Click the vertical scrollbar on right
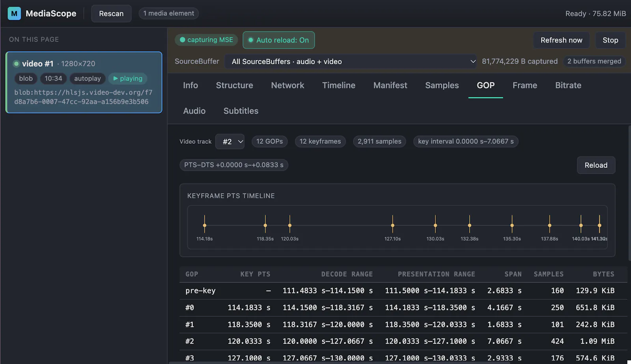The height and width of the screenshot is (364, 631). tap(629, 193)
